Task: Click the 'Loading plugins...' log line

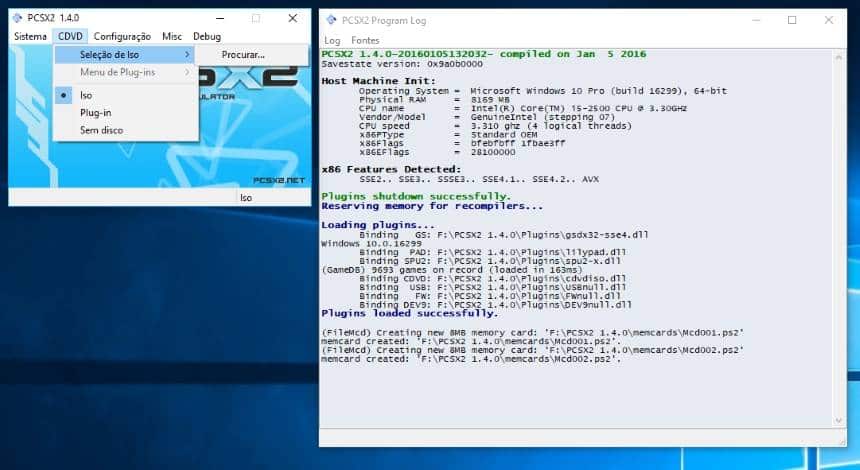Action: [x=378, y=225]
